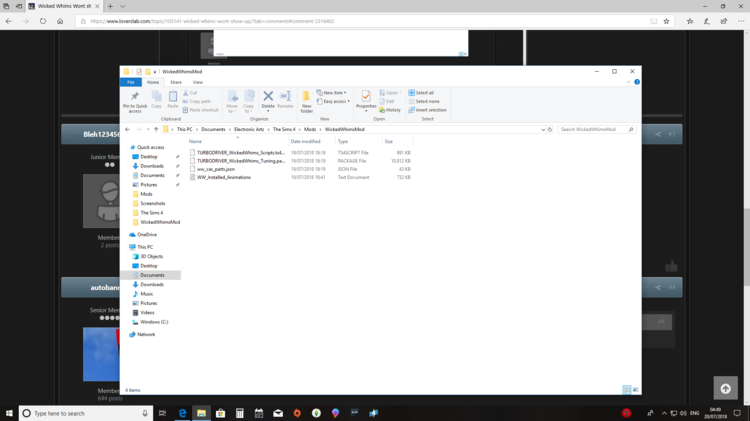
Task: Add page to favorites star icon
Action: click(666, 21)
